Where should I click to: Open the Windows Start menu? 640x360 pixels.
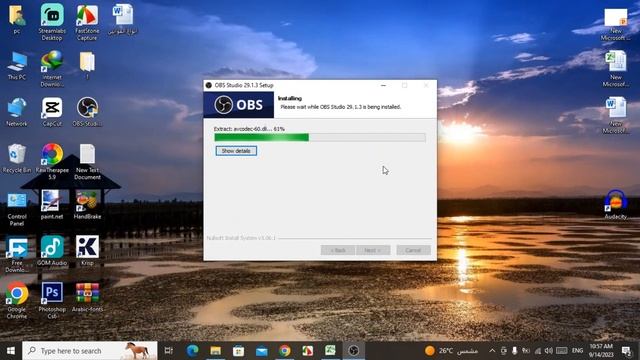[x=11, y=351]
